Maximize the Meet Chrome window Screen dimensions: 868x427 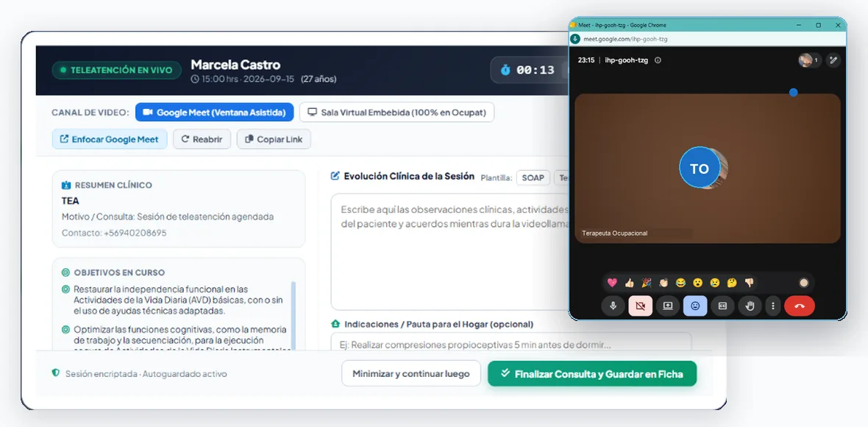[818, 25]
